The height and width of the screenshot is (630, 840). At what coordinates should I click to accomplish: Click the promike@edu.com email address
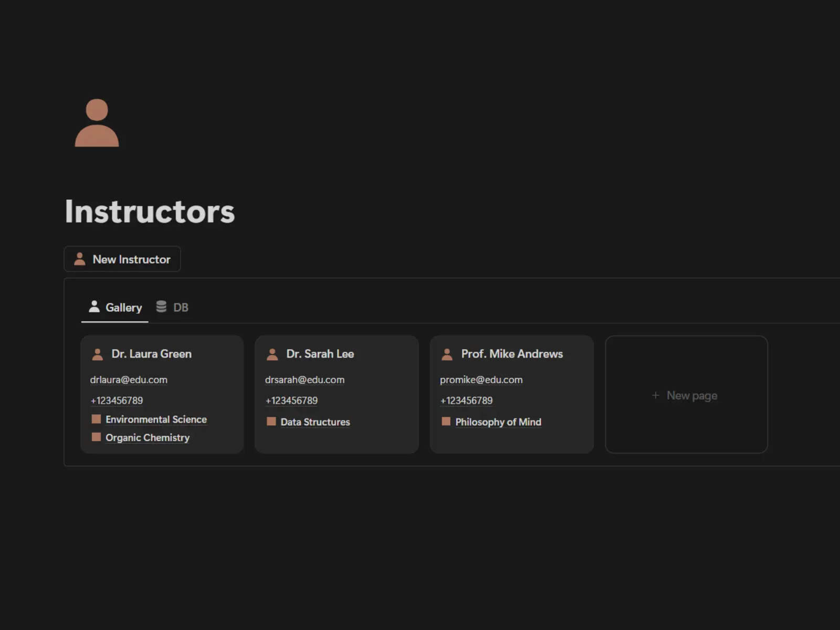(481, 380)
